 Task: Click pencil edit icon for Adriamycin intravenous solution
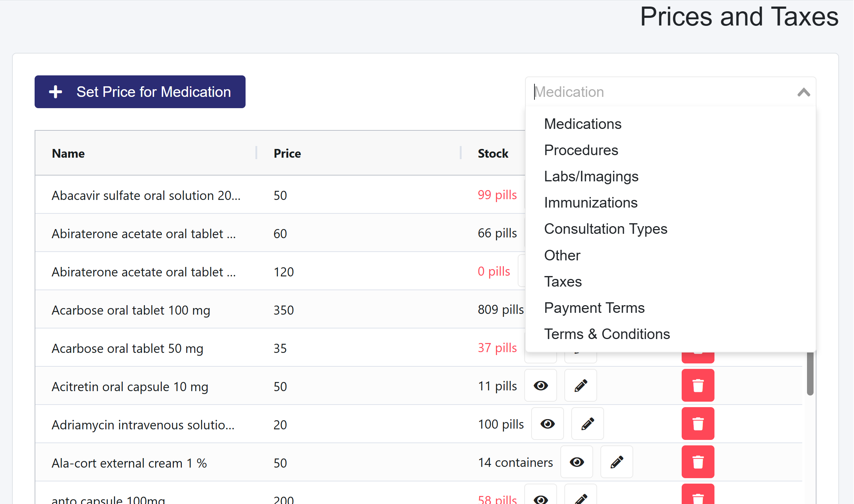(x=587, y=424)
